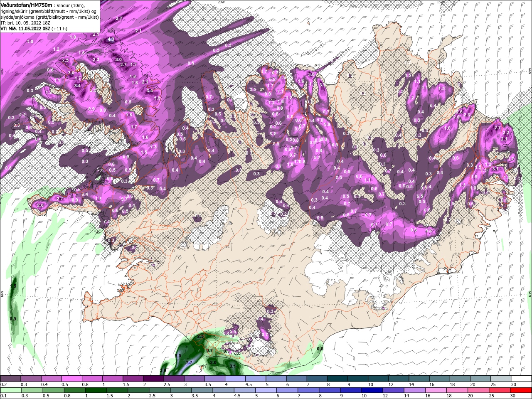Select the 'VT: Mið. 11.05.2022 05Z' valid time
Image resolution: width=532 pixels, height=399 pixels.
coord(25,29)
